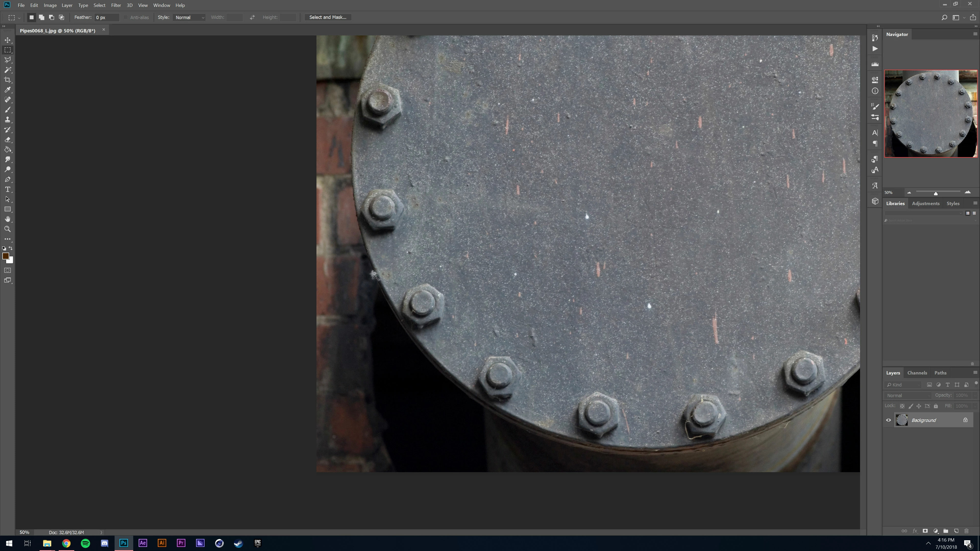Create a new layer icon
Viewport: 980px width, 551px height.
(956, 531)
